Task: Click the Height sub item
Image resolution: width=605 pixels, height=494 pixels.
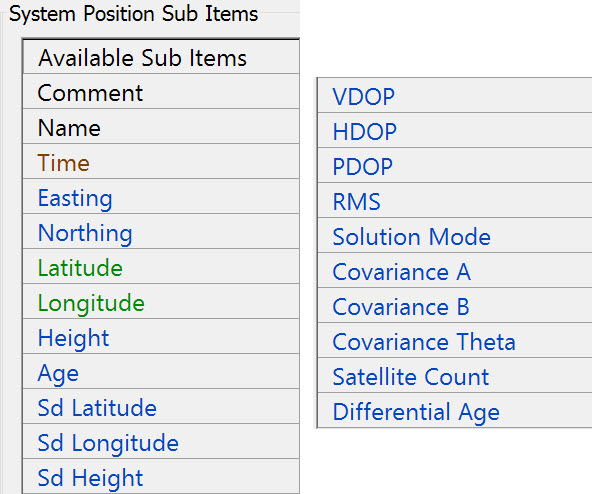Action: click(73, 338)
